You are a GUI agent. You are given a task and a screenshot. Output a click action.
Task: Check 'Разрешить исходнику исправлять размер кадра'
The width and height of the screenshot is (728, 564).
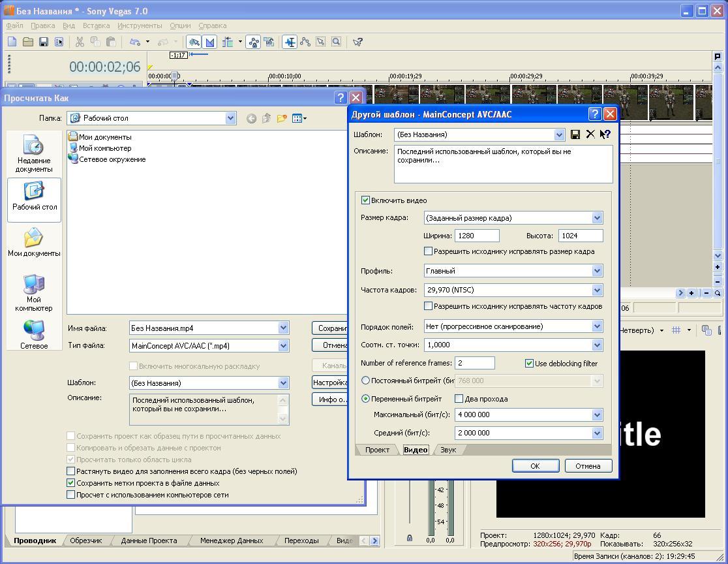pyautogui.click(x=428, y=251)
